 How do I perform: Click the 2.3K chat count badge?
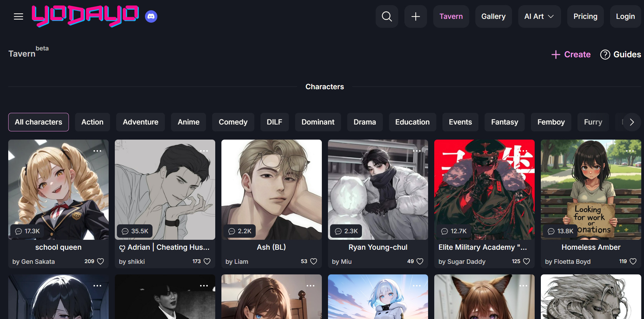pos(346,231)
